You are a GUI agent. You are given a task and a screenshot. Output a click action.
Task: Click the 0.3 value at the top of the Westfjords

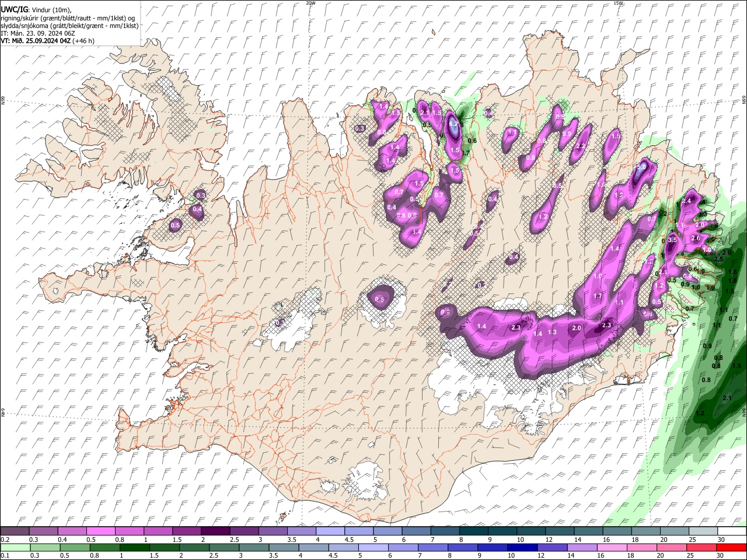(x=201, y=195)
